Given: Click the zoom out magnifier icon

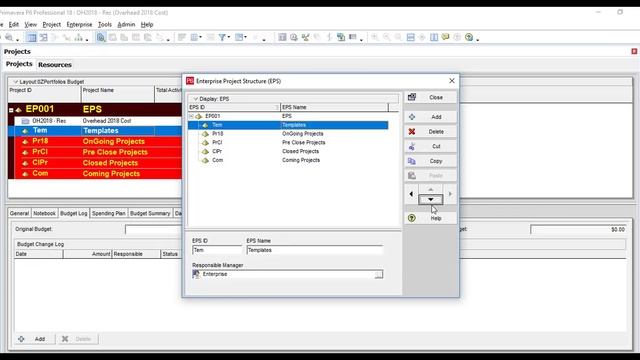Looking at the screenshot, I should [x=387, y=38].
